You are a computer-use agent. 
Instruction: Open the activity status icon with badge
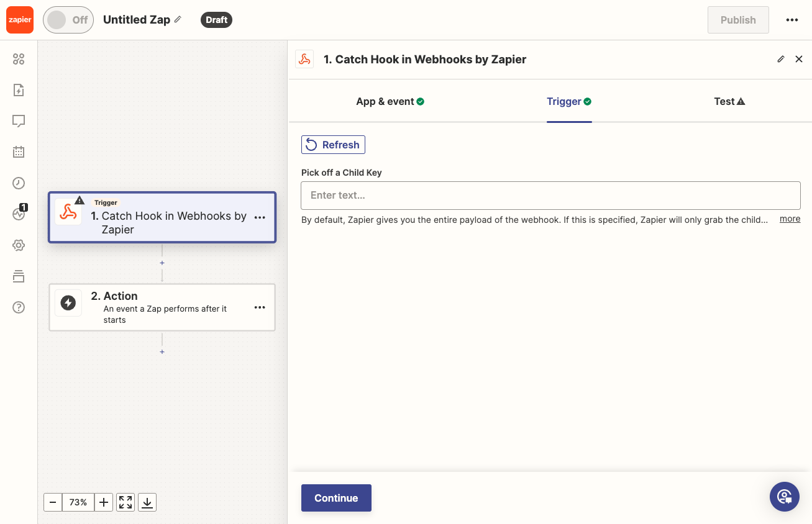coord(19,214)
